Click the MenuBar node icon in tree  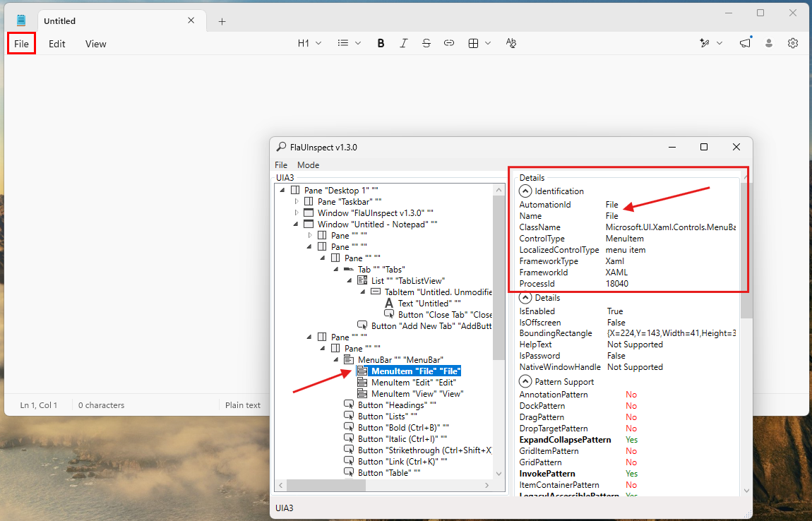tap(349, 359)
